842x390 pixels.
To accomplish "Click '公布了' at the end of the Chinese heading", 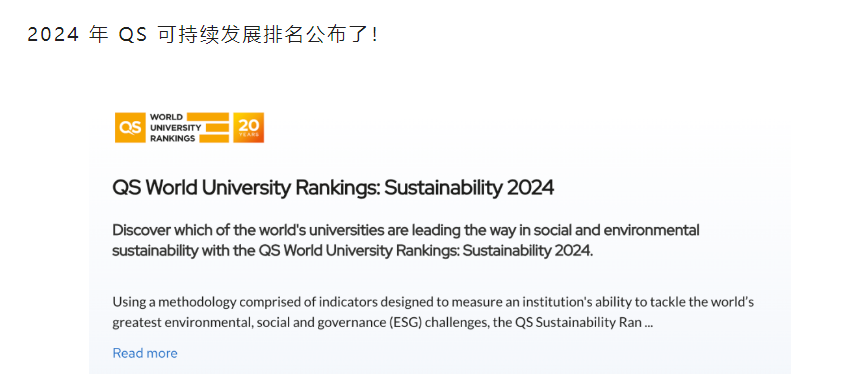I will pos(338,35).
